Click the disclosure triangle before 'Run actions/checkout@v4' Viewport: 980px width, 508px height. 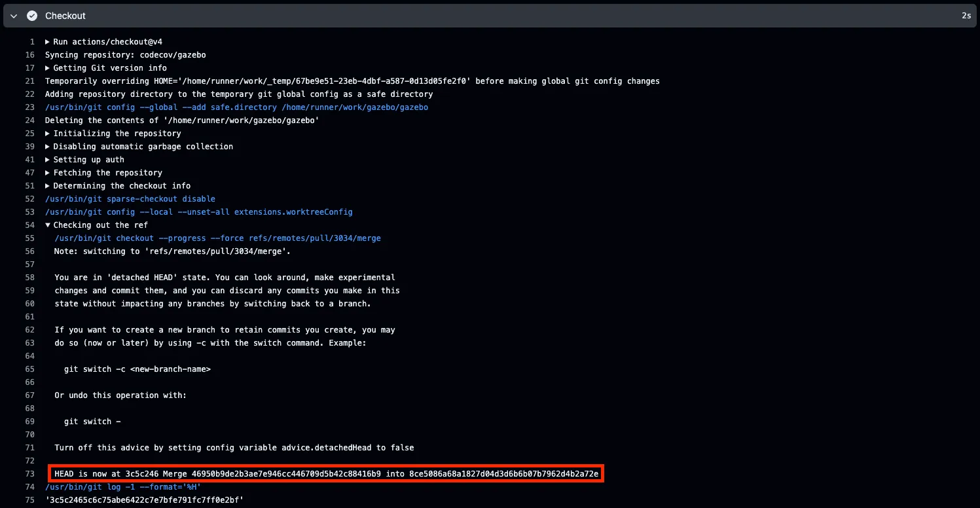(x=46, y=41)
